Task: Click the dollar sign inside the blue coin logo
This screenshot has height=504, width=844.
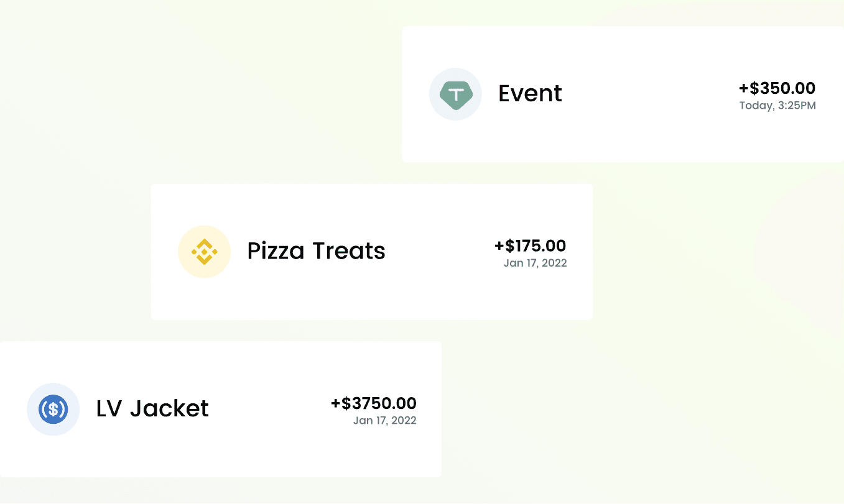Action: 53,409
